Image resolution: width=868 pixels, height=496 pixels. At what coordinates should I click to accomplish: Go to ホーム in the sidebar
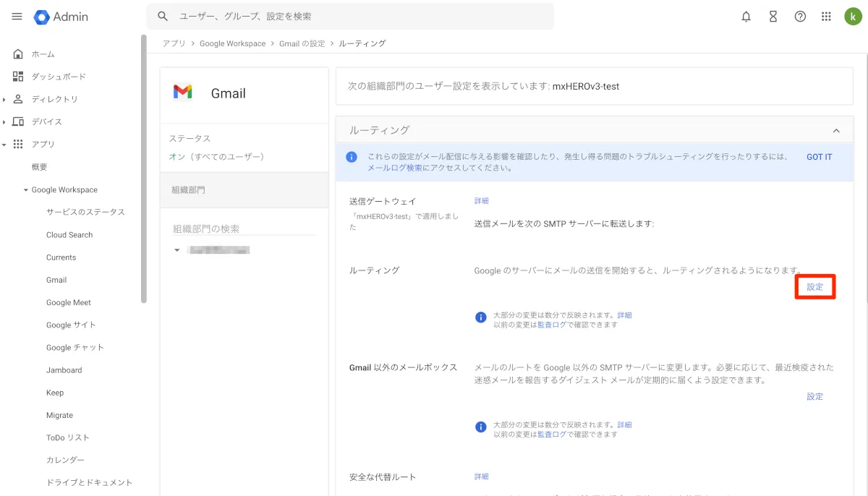click(x=43, y=54)
